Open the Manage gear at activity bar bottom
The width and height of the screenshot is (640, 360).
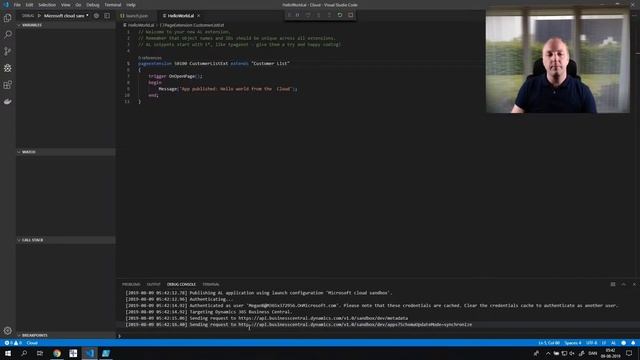(7, 331)
